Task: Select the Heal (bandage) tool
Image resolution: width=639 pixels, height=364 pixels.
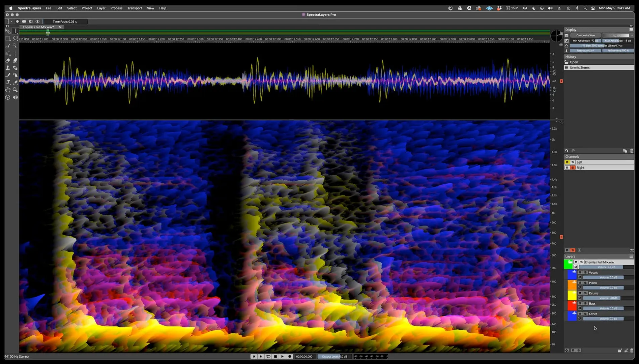Action: click(x=15, y=68)
